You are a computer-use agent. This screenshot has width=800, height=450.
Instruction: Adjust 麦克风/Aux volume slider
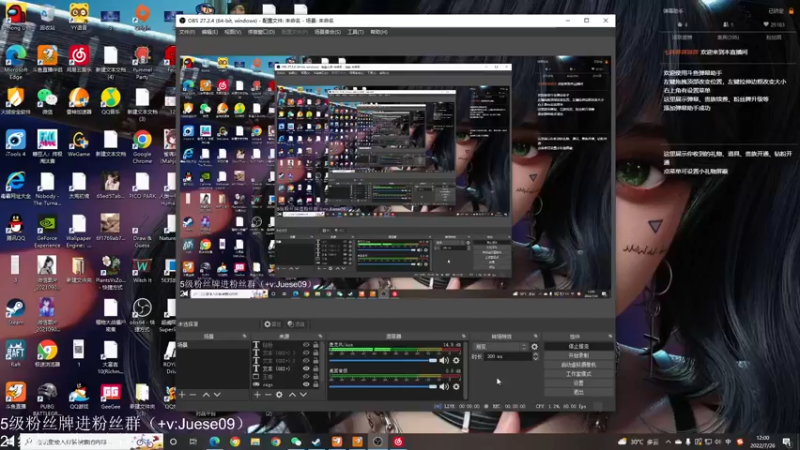383,360
